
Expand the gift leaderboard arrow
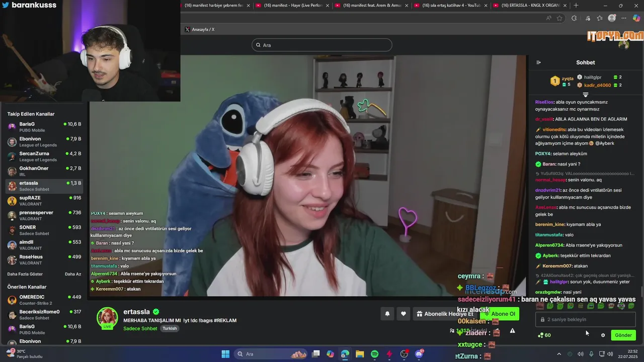(x=586, y=95)
